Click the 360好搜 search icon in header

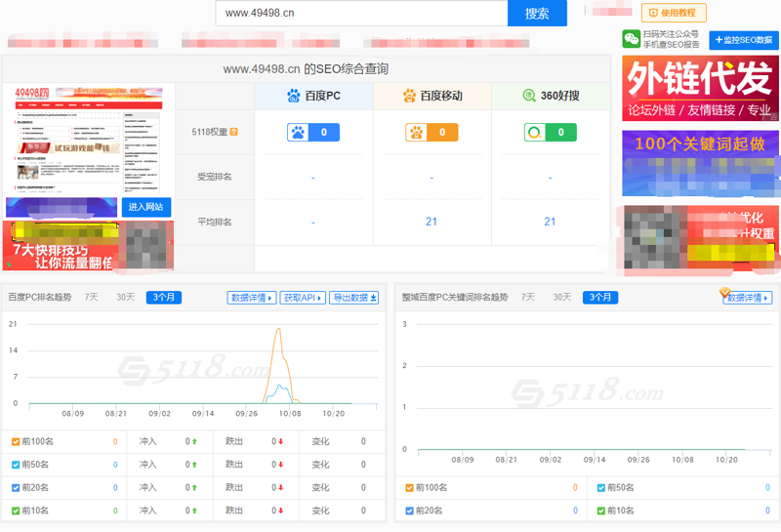(x=529, y=95)
